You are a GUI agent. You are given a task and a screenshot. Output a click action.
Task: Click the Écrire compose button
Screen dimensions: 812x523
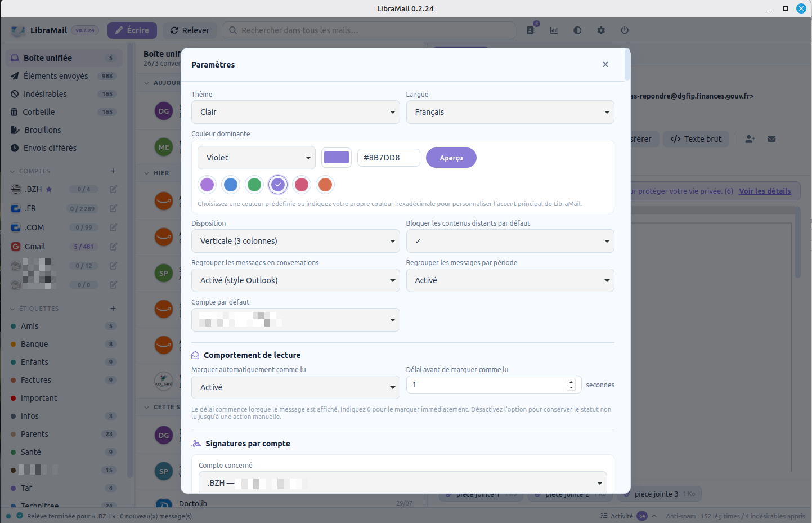coord(132,30)
